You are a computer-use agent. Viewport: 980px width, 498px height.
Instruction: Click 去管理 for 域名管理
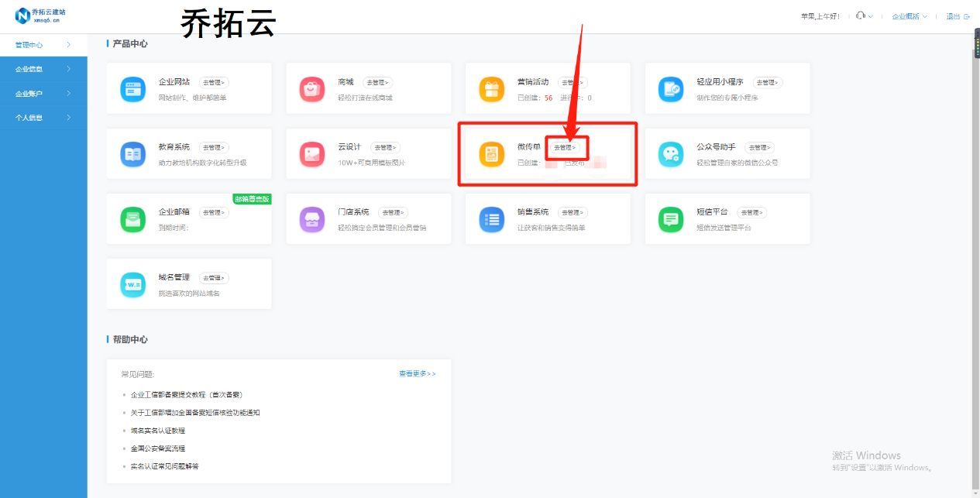coord(214,277)
